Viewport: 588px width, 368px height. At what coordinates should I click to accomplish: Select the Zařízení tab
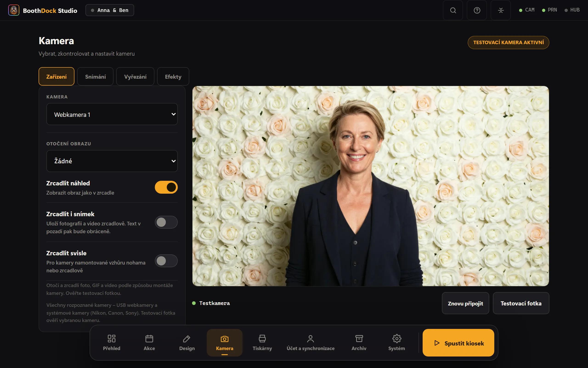pos(56,76)
